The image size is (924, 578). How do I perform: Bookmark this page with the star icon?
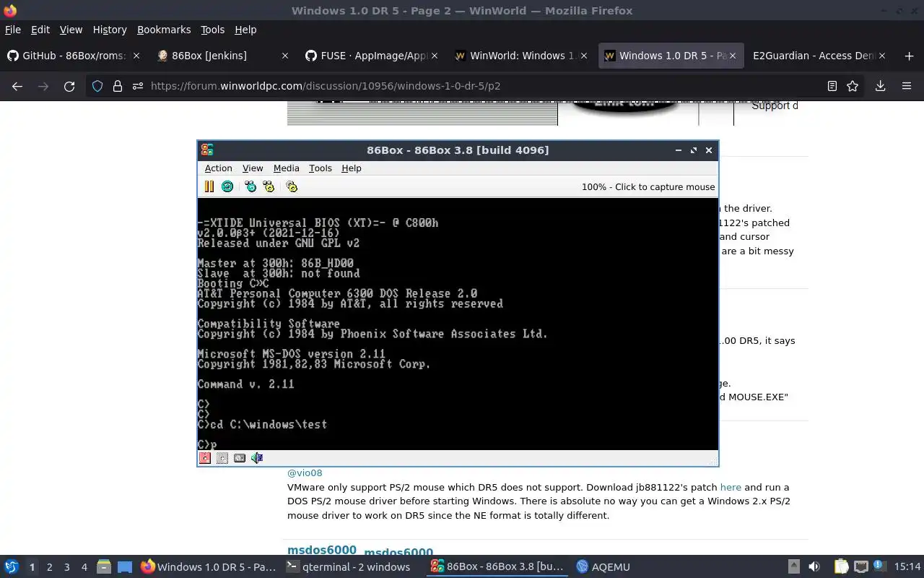pyautogui.click(x=853, y=86)
